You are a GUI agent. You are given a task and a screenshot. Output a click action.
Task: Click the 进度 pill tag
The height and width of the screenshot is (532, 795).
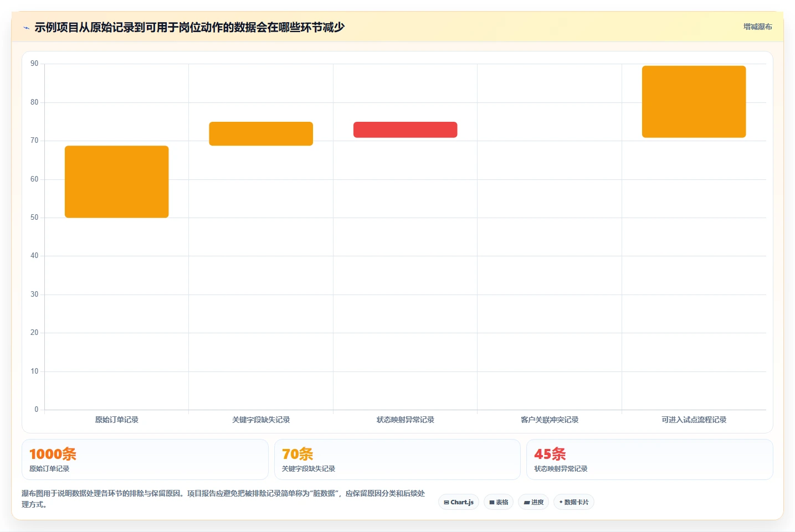[534, 502]
